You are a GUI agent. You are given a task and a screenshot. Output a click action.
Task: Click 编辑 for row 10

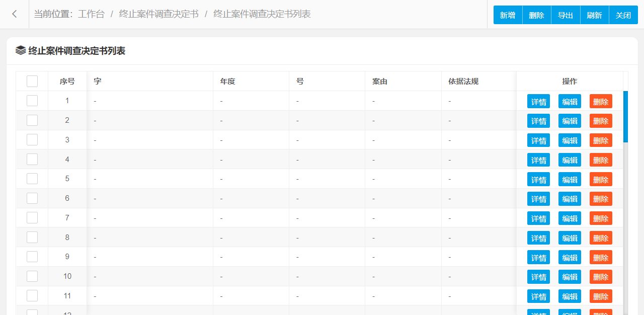570,277
